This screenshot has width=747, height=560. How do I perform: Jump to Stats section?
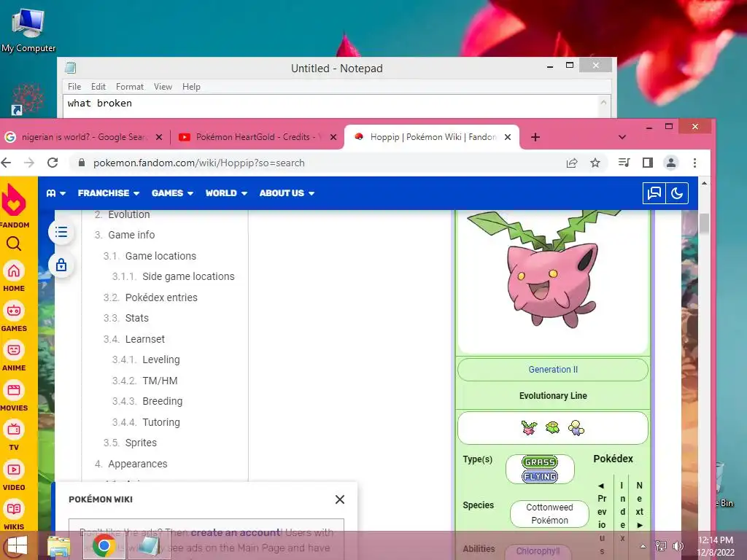pyautogui.click(x=136, y=318)
